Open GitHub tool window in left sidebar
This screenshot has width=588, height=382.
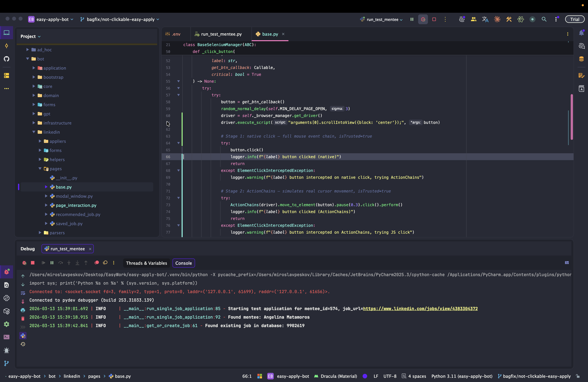[x=7, y=59]
